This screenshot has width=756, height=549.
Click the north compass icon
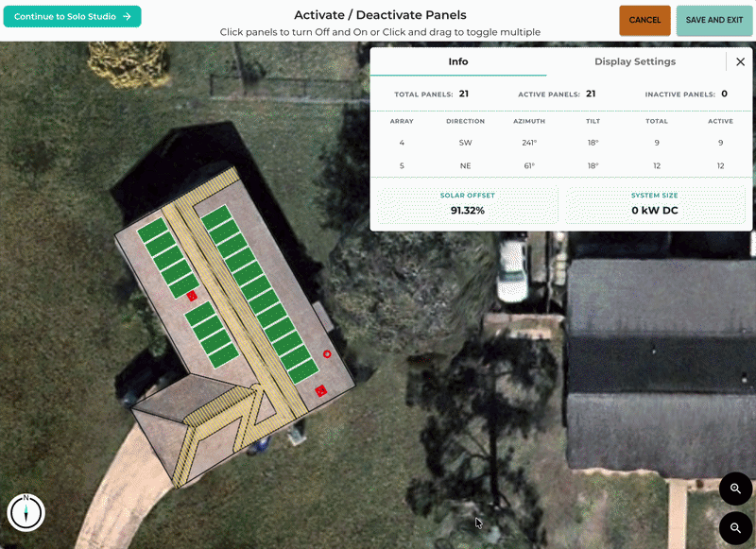[x=26, y=512]
